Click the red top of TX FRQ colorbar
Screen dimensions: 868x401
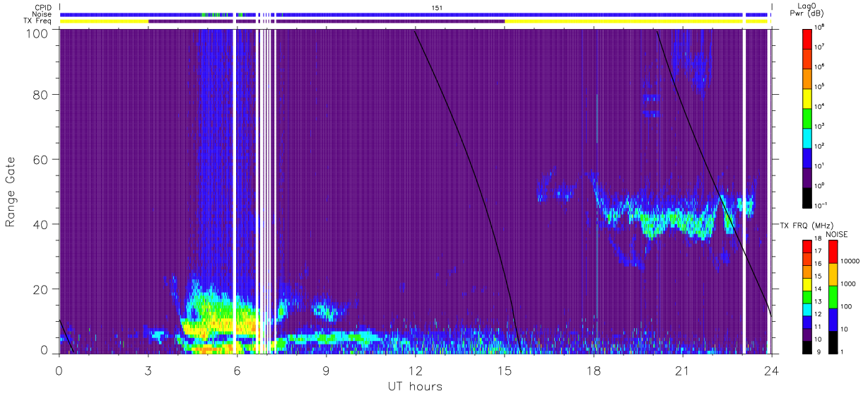tap(807, 246)
